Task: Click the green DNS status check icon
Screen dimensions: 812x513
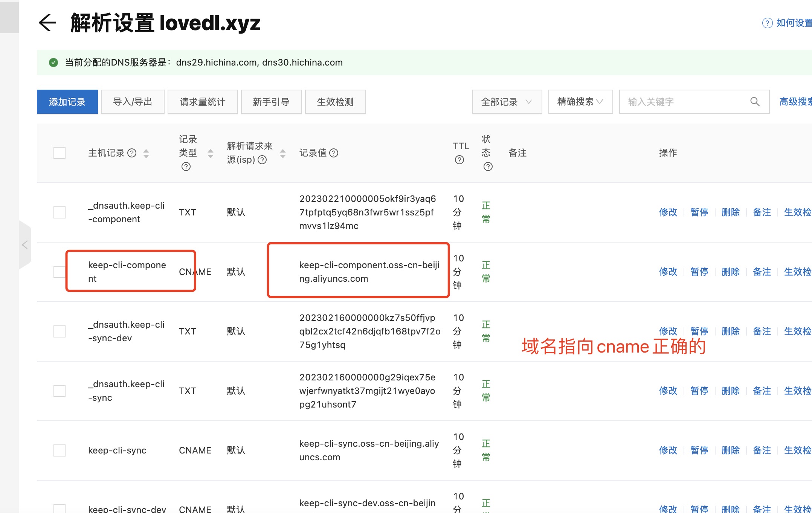Action: pyautogui.click(x=53, y=63)
